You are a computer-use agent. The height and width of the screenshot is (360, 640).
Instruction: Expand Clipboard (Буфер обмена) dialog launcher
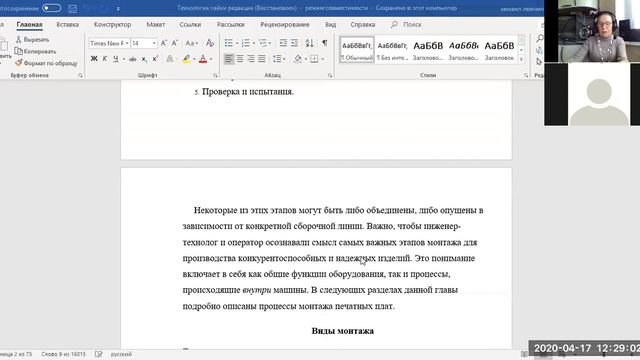coord(80,76)
